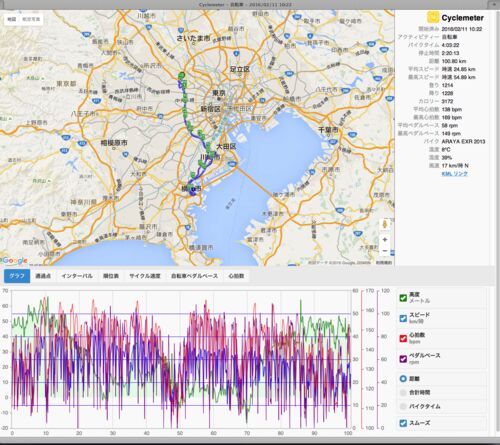Click the date value 2016/02/11 10:22
The height and width of the screenshot is (445, 500).
pos(462,29)
